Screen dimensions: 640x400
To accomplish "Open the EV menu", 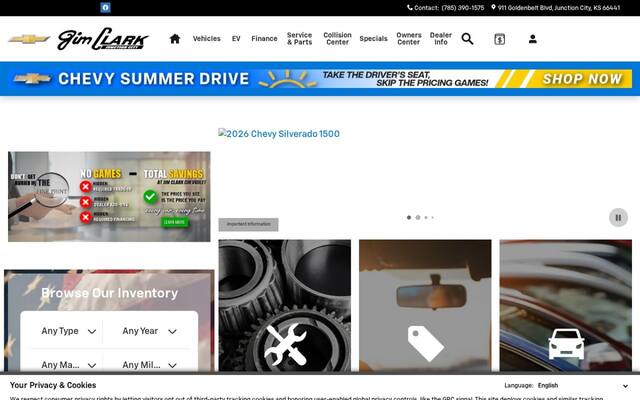I will point(236,39).
